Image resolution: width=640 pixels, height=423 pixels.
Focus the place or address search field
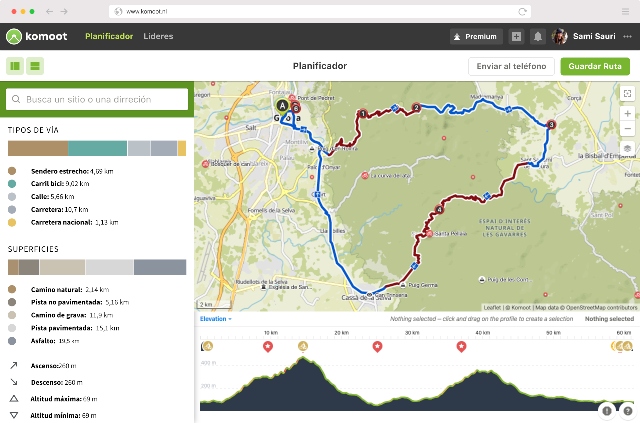pos(97,99)
